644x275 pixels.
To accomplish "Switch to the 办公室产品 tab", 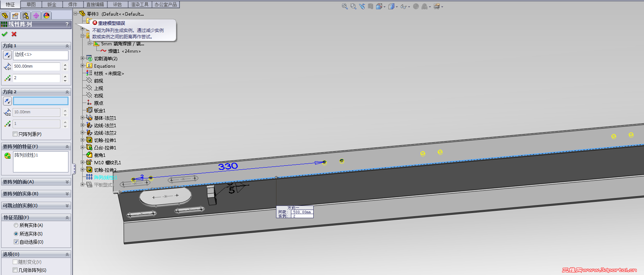I will click(x=166, y=4).
